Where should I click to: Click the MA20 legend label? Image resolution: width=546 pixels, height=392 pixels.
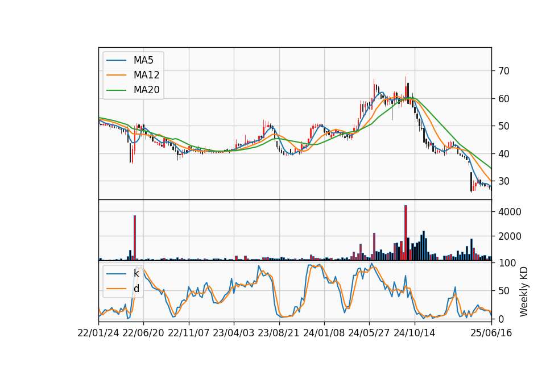[x=146, y=90]
